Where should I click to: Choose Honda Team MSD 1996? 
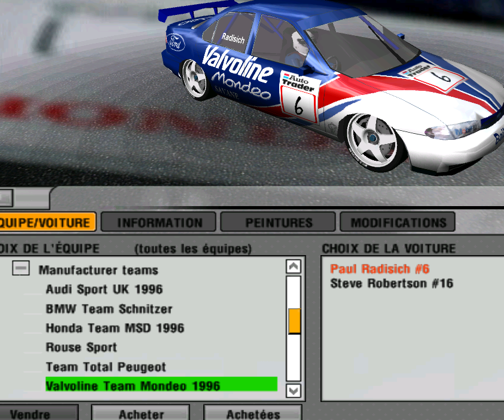pos(115,328)
